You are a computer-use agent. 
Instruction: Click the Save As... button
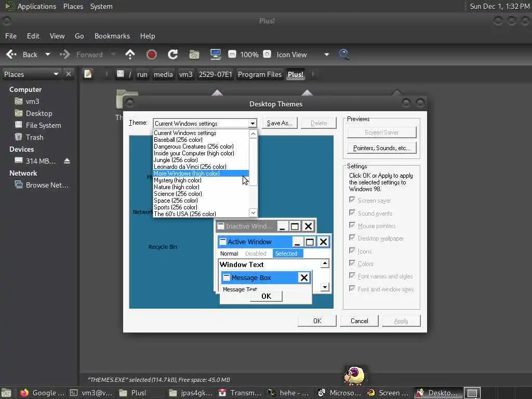pyautogui.click(x=280, y=123)
